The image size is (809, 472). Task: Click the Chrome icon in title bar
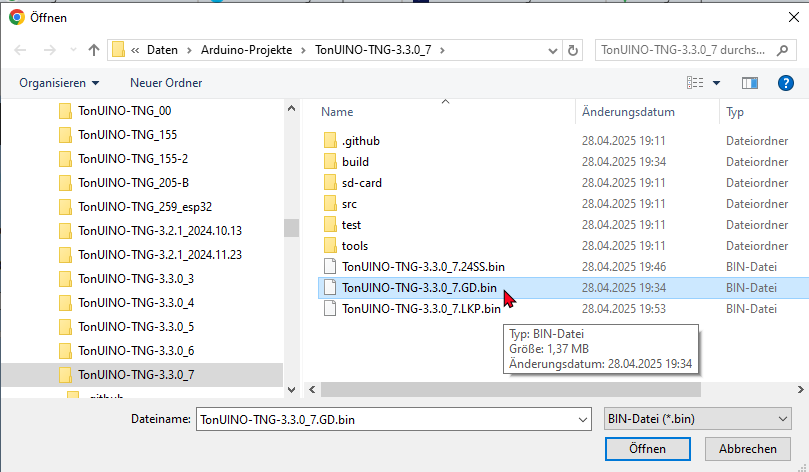click(x=17, y=18)
